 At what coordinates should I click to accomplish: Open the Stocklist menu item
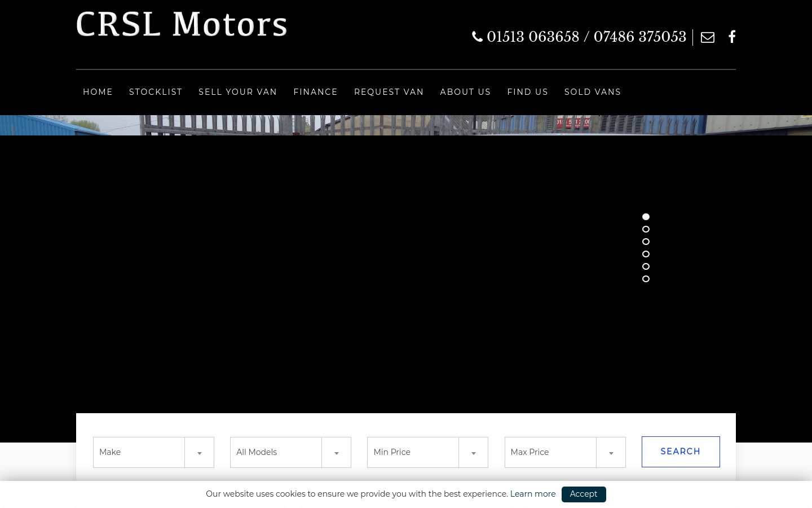(156, 92)
